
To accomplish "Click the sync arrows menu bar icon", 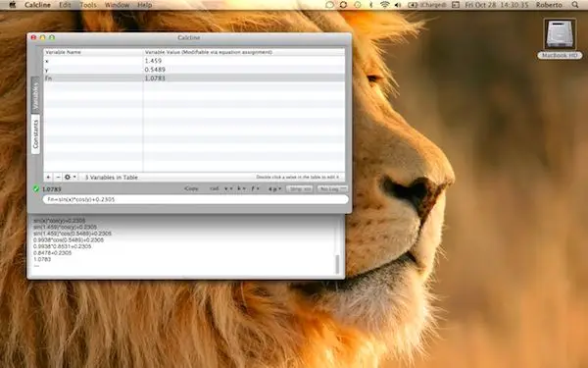I will (343, 5).
